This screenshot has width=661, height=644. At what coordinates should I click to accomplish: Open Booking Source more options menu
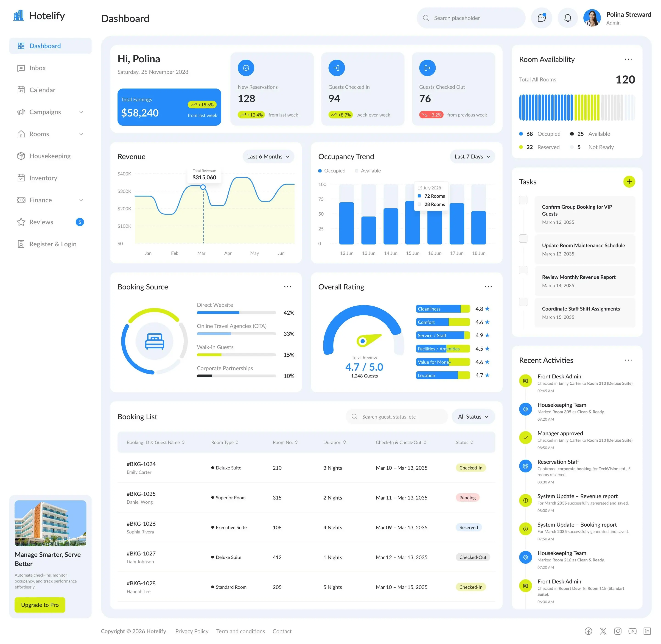click(287, 286)
